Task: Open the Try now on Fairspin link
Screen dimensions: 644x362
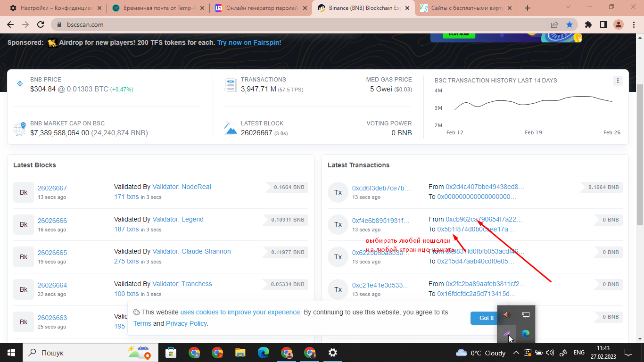Action: tap(249, 42)
